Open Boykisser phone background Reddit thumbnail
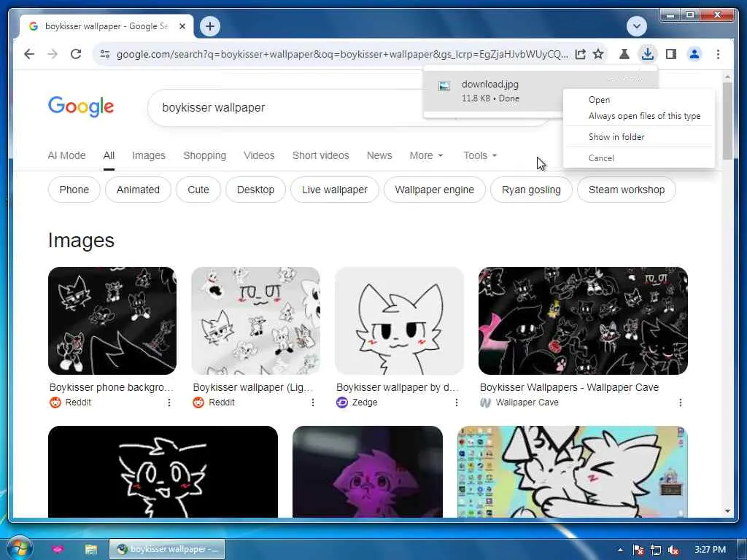The width and height of the screenshot is (747, 560). [x=112, y=321]
